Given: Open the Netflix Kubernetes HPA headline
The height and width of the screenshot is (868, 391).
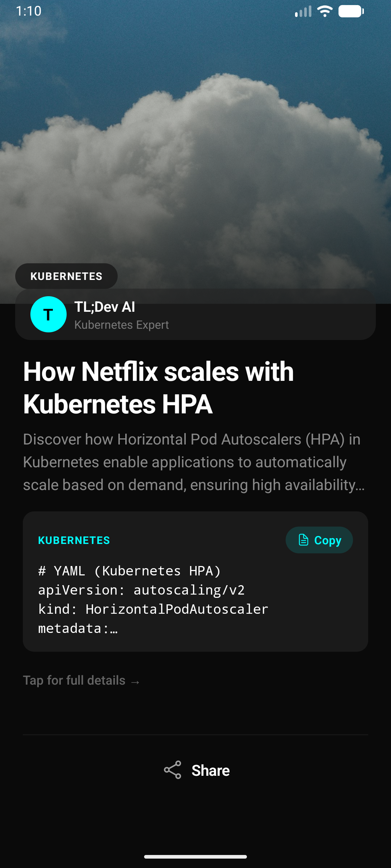Looking at the screenshot, I should [x=159, y=388].
